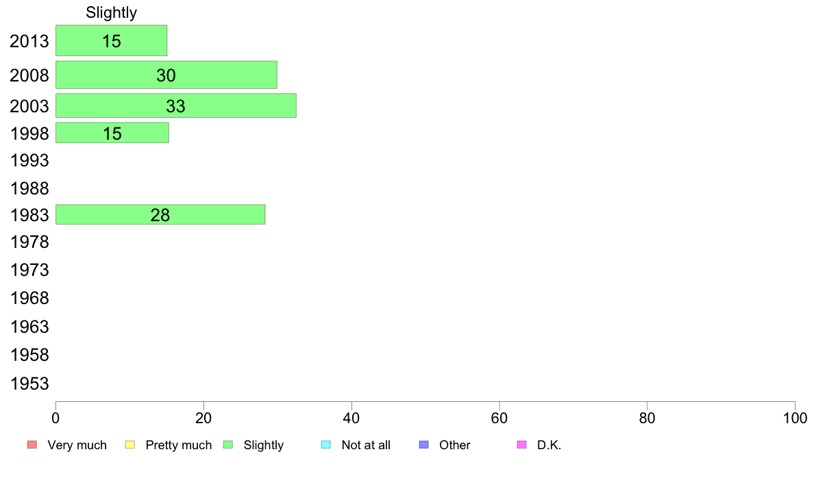814x504 pixels.
Task: Select the 1983 bar showing 28
Action: pyautogui.click(x=160, y=214)
